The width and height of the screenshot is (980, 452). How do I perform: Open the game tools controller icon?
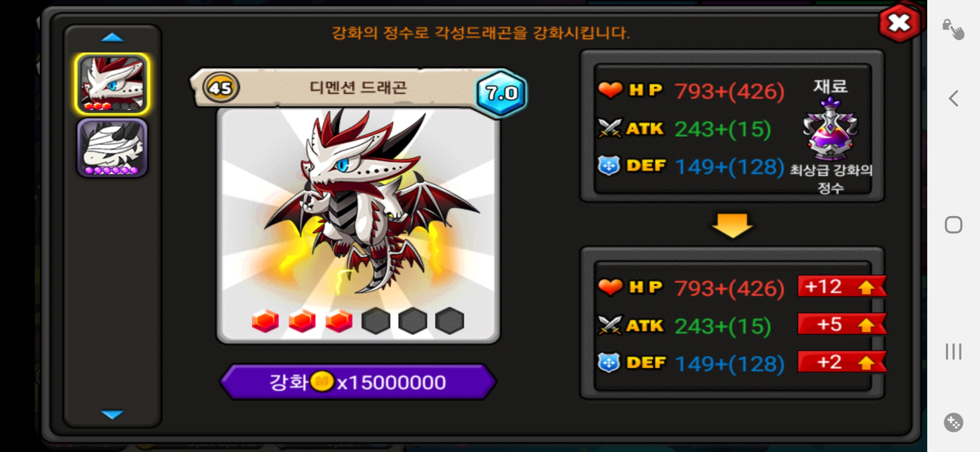pos(954,422)
